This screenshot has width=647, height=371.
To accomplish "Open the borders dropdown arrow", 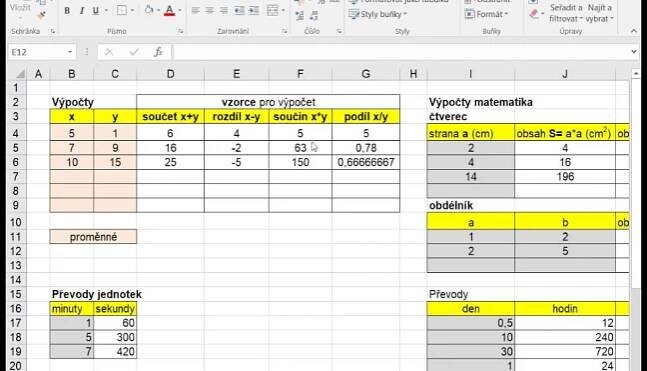I will pos(132,11).
